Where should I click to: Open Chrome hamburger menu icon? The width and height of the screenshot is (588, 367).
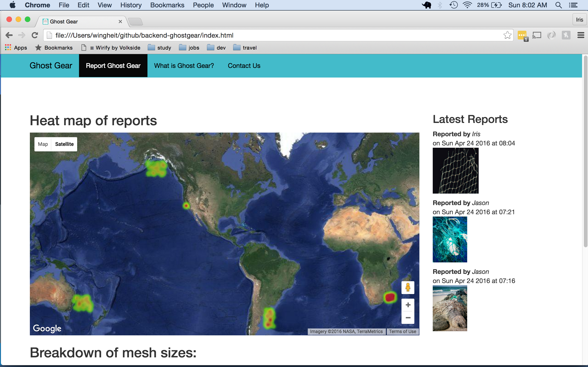click(581, 35)
